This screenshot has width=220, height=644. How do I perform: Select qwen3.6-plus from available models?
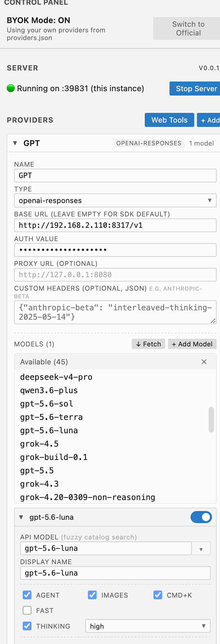point(115,390)
